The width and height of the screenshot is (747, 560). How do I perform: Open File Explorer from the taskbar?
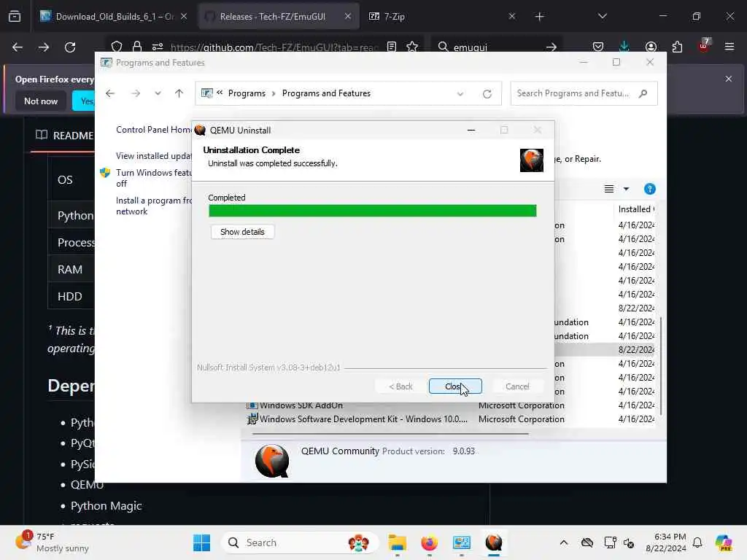(397, 542)
